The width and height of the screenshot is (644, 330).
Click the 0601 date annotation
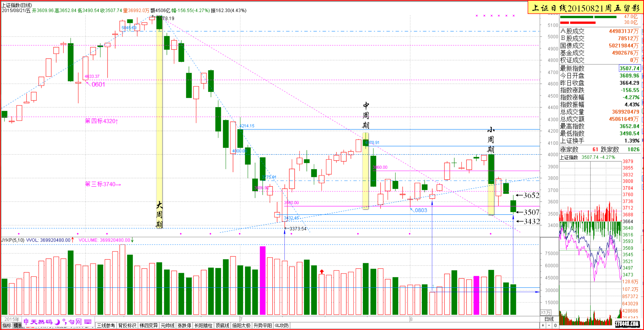click(x=98, y=84)
